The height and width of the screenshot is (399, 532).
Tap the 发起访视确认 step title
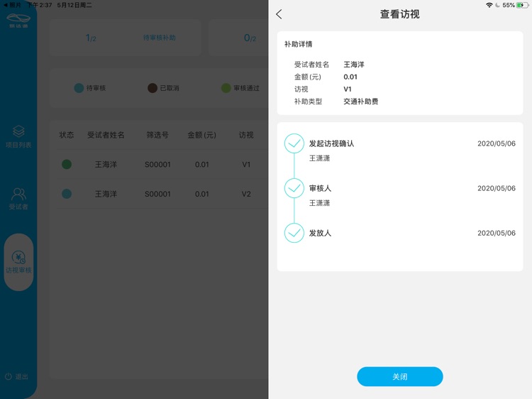[x=331, y=143]
